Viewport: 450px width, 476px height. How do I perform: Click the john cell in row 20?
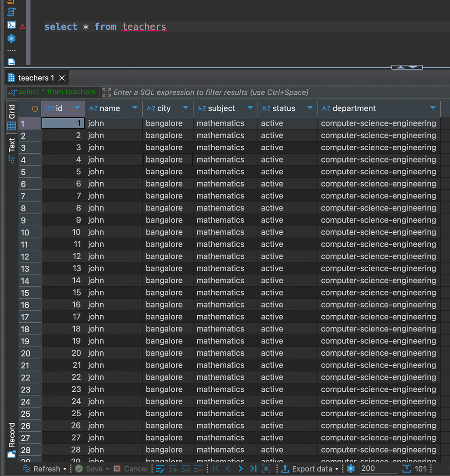114,353
